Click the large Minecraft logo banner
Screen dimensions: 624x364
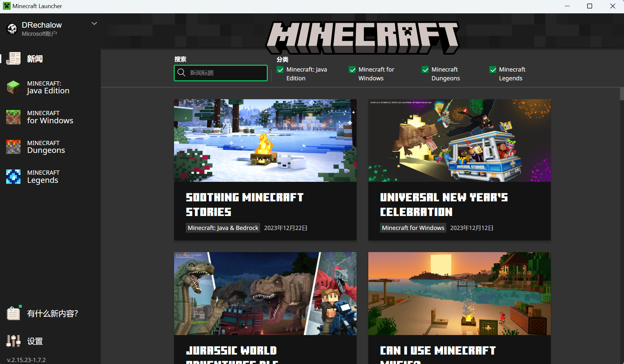pos(362,38)
